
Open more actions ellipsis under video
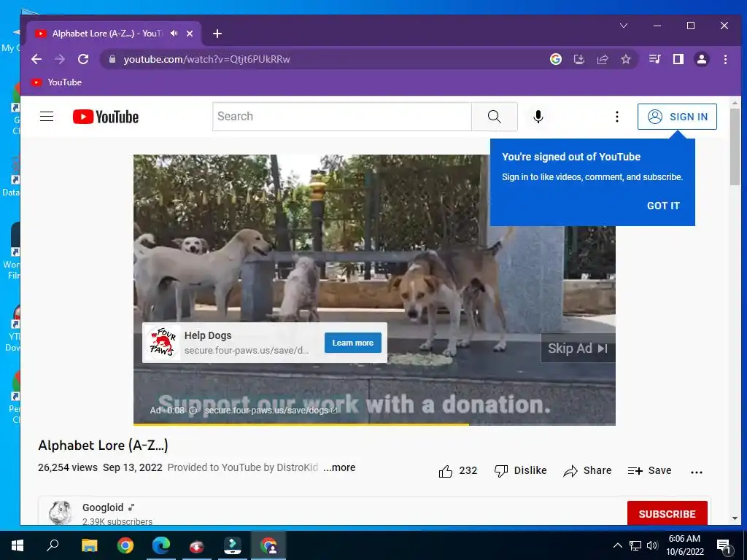point(697,472)
